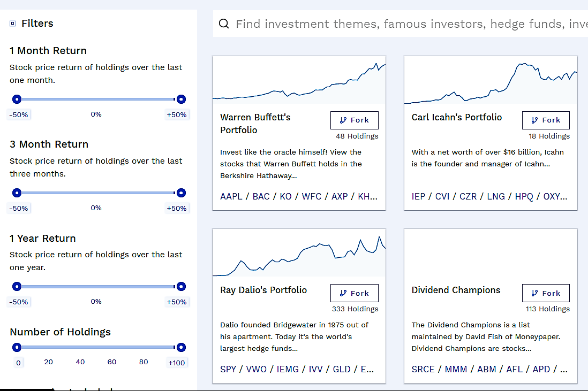Click CZR ticker in Icahn's card
588x391 pixels.
point(468,196)
